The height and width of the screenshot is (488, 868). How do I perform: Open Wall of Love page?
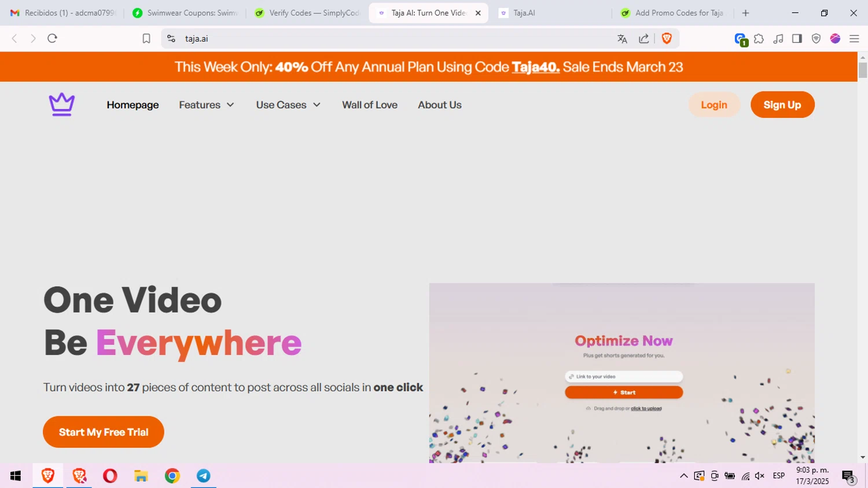tap(370, 105)
